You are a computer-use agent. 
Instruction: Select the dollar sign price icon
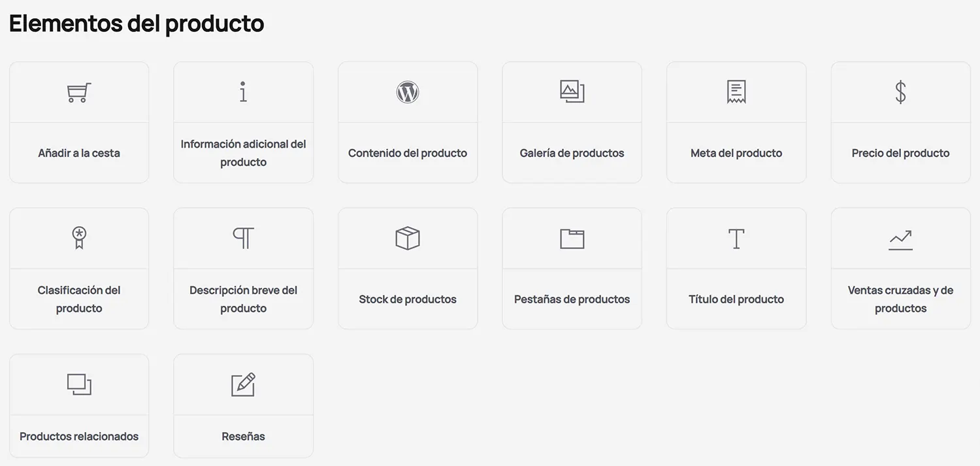[x=900, y=92]
